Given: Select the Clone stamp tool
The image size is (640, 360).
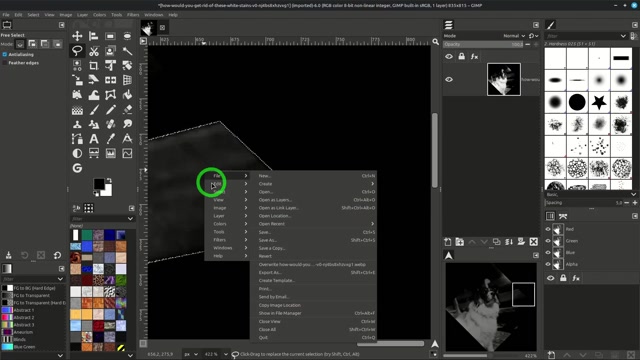Looking at the screenshot, I should pos(77,124).
